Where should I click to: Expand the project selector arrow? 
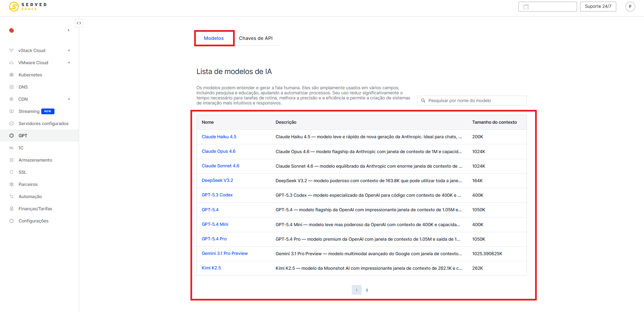tap(69, 30)
